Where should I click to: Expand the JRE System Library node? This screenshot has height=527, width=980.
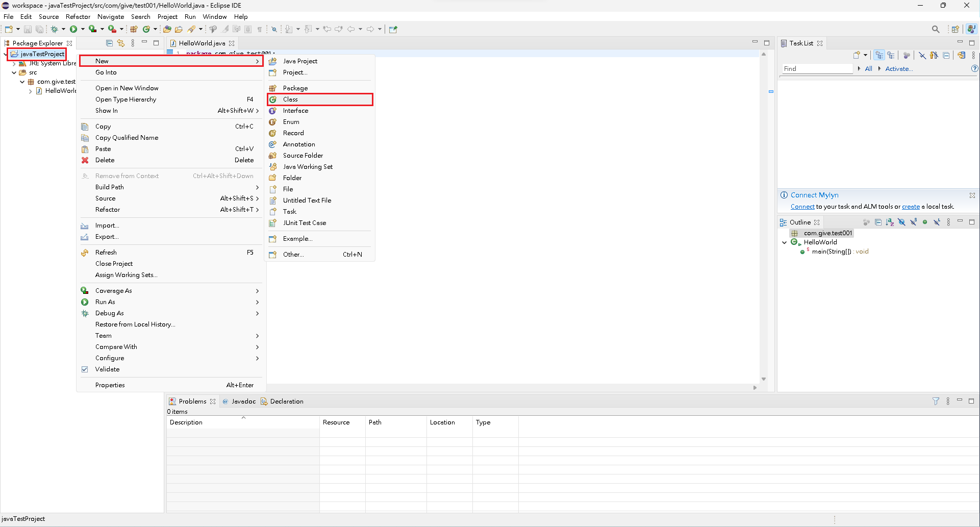pyautogui.click(x=14, y=64)
